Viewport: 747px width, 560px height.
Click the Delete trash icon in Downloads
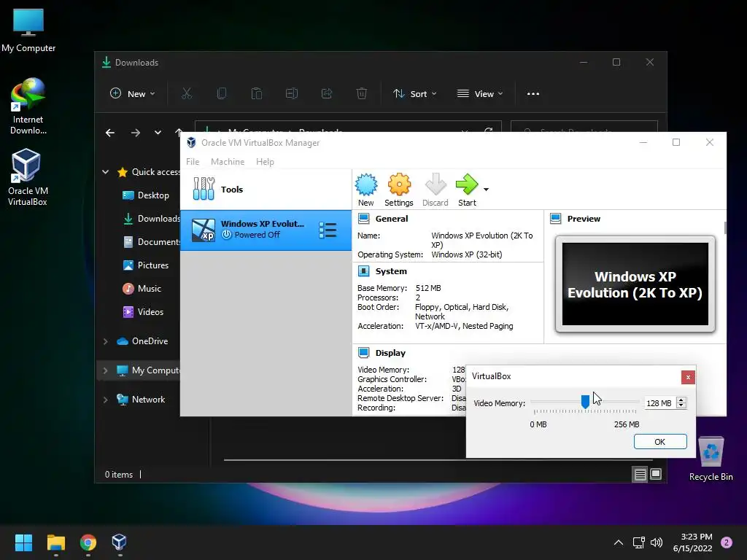[x=362, y=93]
